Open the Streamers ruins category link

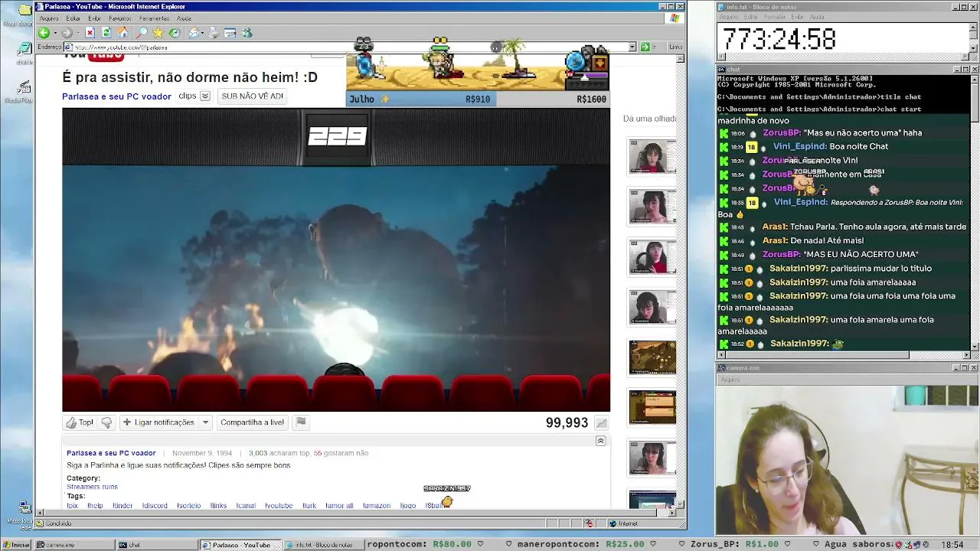coord(92,487)
